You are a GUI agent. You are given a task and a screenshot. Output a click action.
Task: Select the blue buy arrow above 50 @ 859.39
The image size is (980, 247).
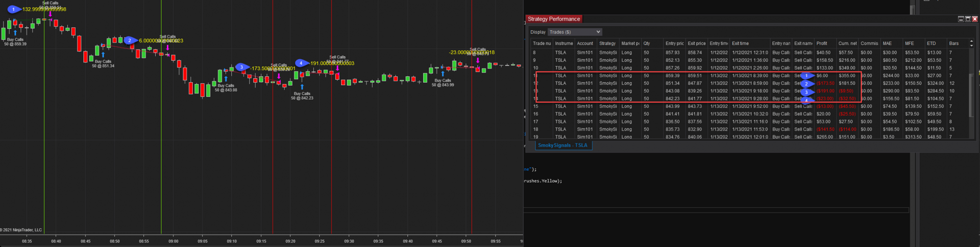click(15, 33)
